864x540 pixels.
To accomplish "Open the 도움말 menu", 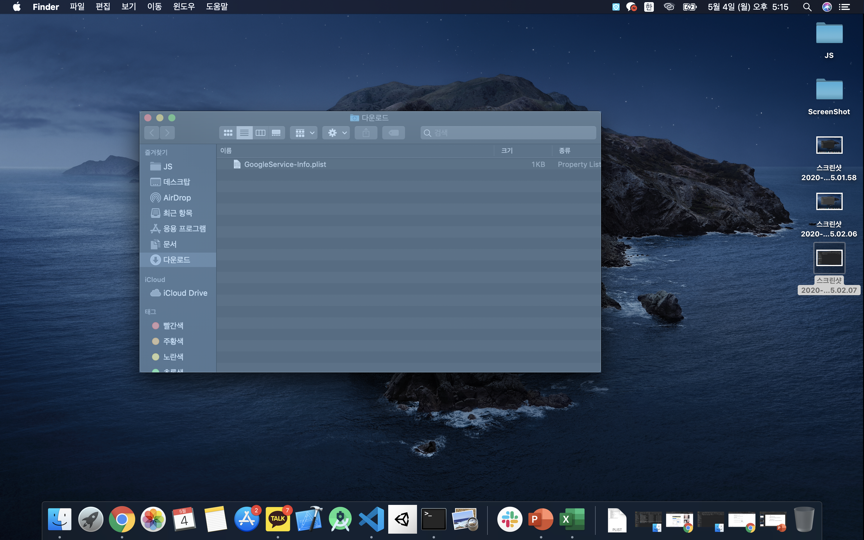I will [x=217, y=7].
